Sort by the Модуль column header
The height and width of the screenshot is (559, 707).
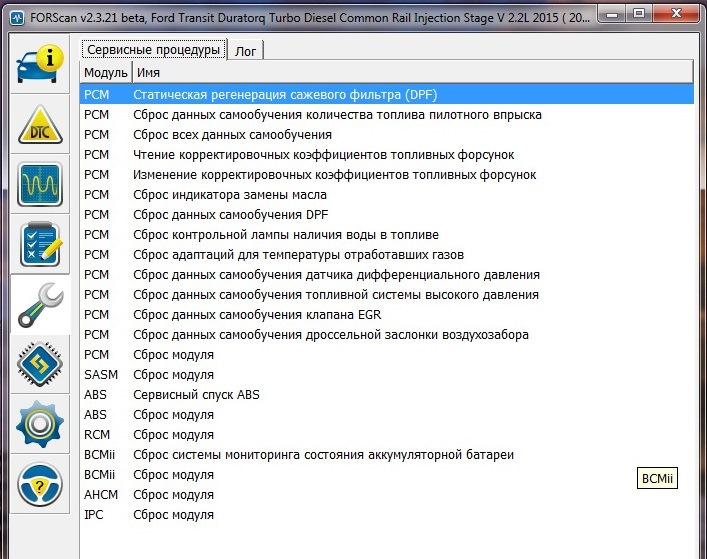(x=106, y=73)
